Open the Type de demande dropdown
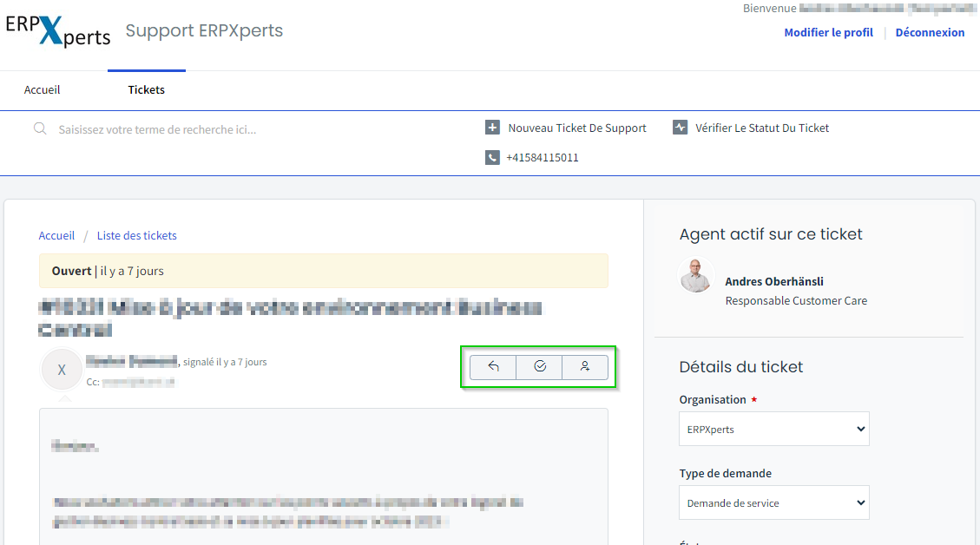980x545 pixels. click(773, 502)
